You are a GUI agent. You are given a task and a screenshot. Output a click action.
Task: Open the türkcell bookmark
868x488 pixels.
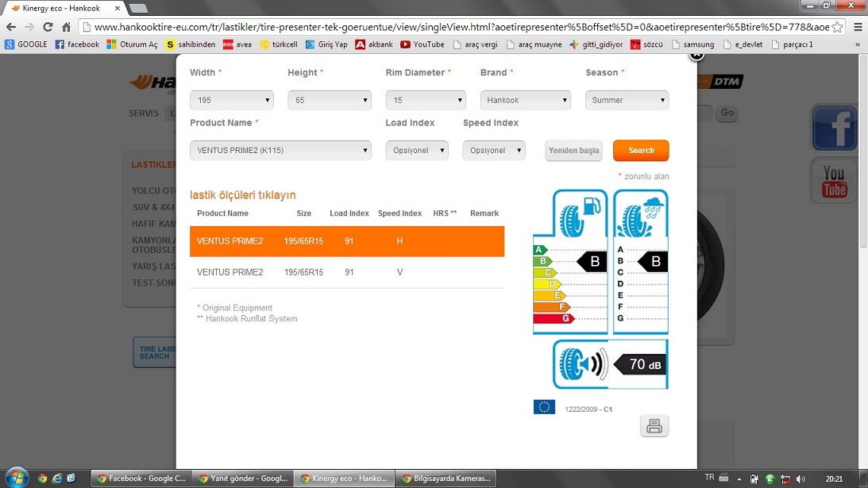pos(279,44)
